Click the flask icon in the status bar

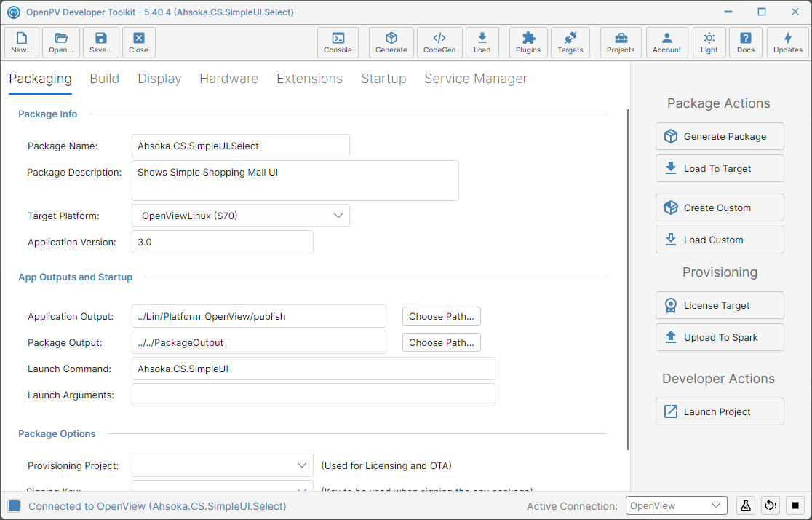[x=746, y=505]
